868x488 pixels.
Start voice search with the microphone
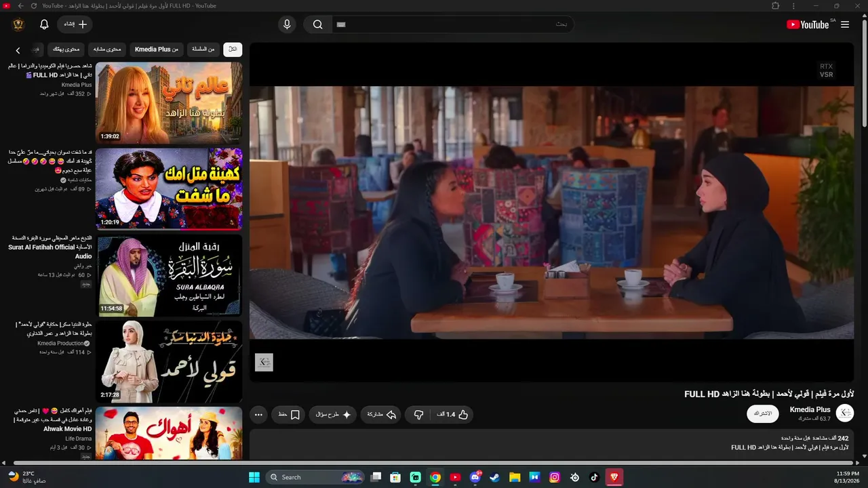pos(287,24)
